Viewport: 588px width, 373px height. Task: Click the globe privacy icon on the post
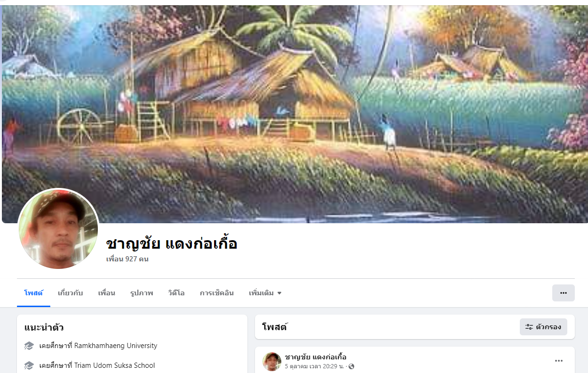pos(351,366)
